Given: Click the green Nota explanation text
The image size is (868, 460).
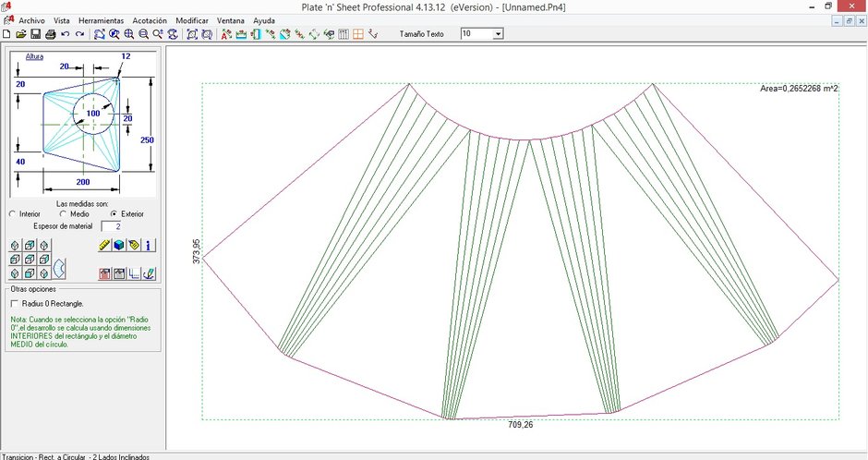Looking at the screenshot, I should click(81, 332).
